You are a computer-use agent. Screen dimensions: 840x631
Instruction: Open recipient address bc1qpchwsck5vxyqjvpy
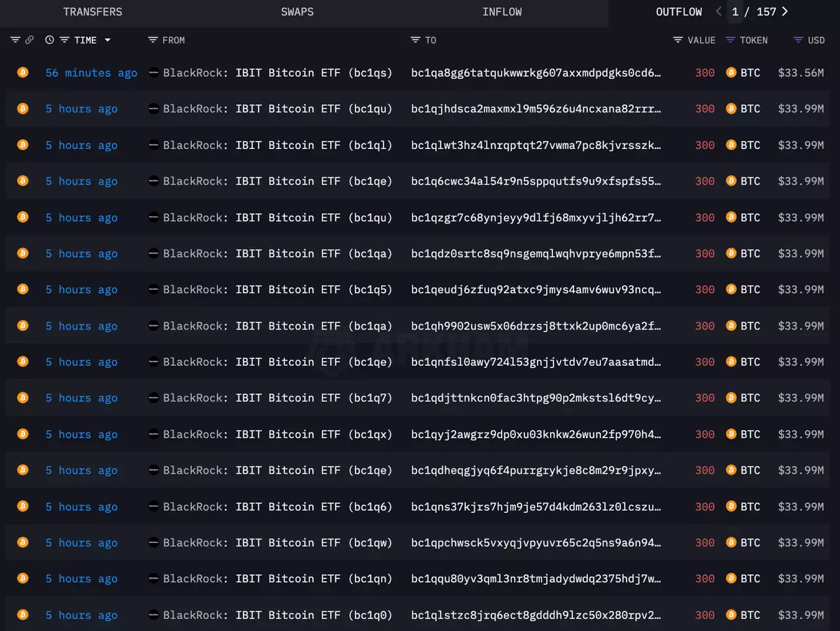[536, 542]
